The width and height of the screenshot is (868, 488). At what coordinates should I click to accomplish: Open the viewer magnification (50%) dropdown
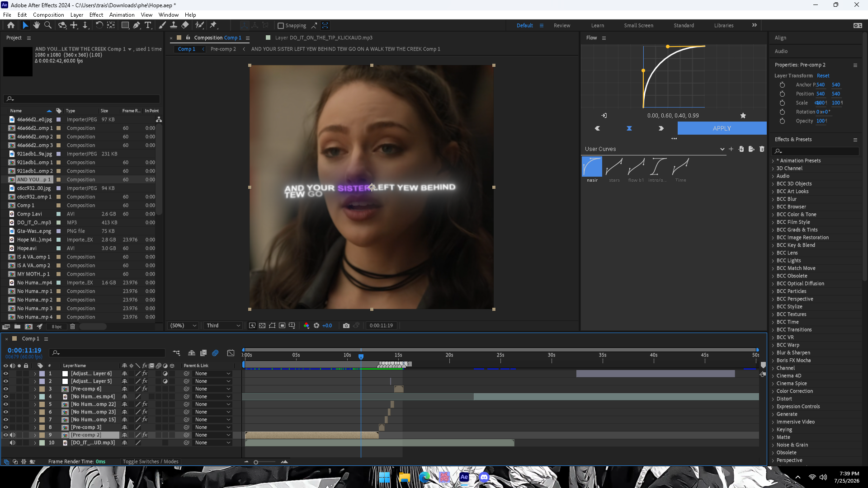tap(183, 325)
